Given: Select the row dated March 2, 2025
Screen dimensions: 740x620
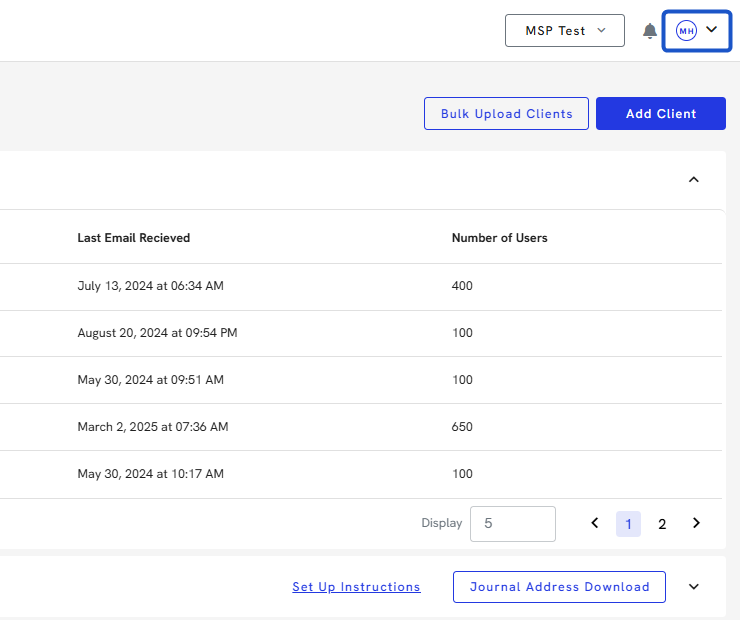Looking at the screenshot, I should pyautogui.click(x=152, y=427).
